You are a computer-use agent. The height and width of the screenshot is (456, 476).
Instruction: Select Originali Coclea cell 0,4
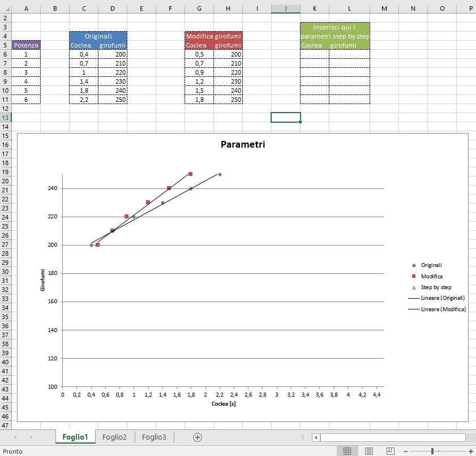(84, 54)
